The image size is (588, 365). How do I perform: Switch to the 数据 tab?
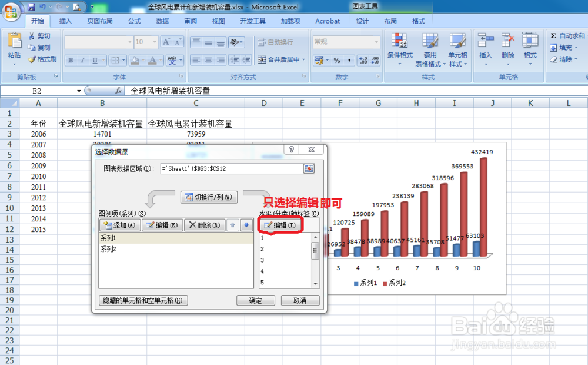[x=162, y=21]
